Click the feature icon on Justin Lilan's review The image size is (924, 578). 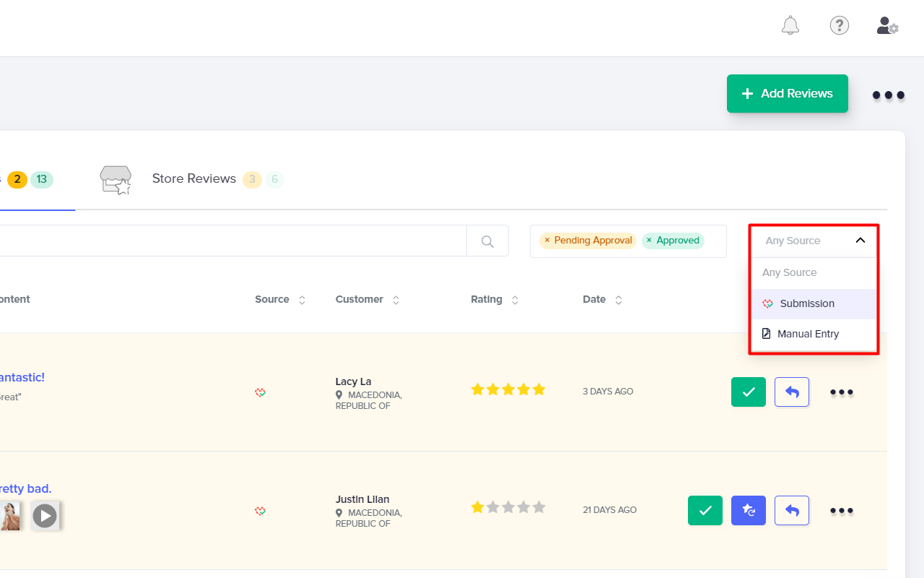748,510
